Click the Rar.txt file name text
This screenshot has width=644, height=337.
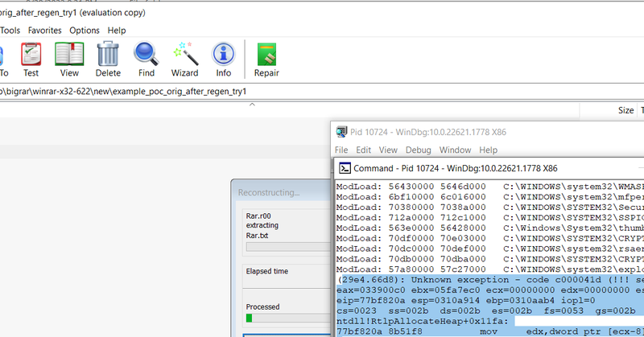click(x=257, y=236)
